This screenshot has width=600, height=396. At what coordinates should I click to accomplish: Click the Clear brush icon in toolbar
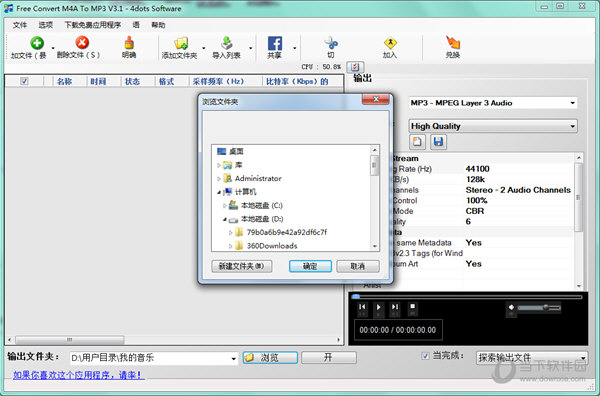click(129, 43)
